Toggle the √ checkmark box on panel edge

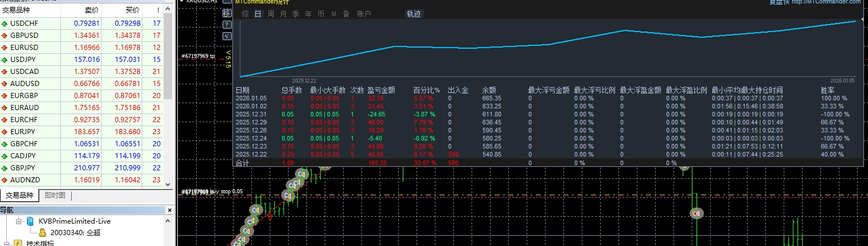pyautogui.click(x=227, y=36)
